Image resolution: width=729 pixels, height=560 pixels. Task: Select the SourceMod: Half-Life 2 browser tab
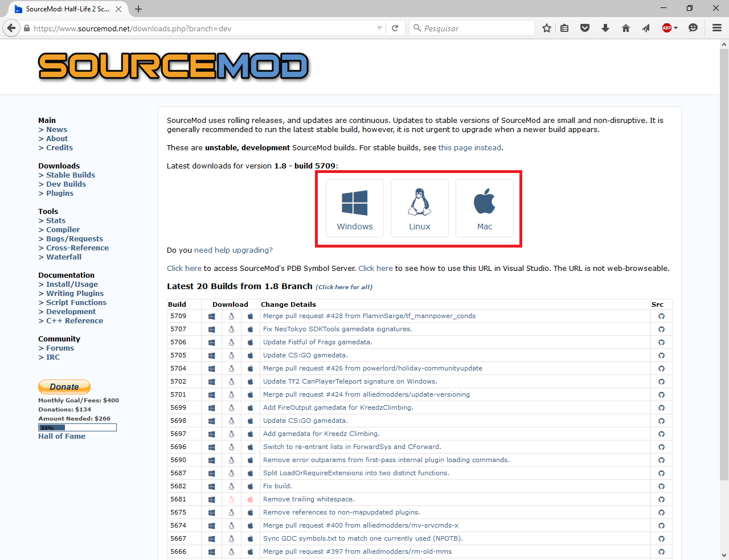click(x=67, y=9)
